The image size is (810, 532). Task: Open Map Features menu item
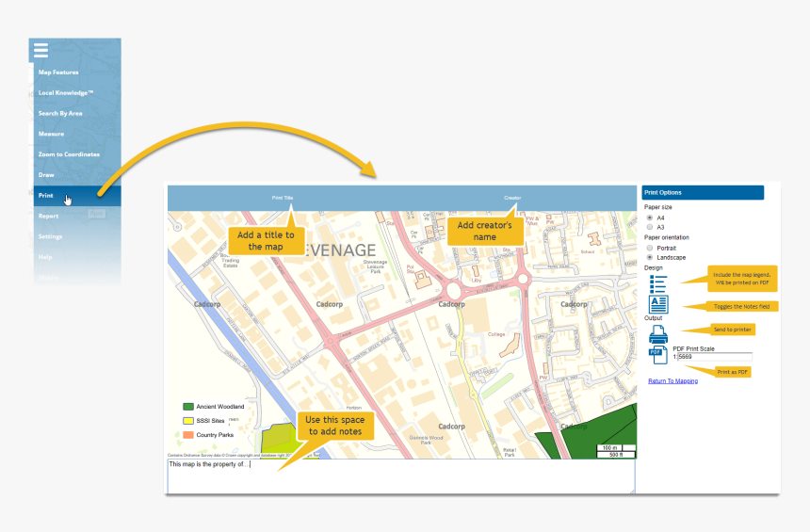click(58, 73)
